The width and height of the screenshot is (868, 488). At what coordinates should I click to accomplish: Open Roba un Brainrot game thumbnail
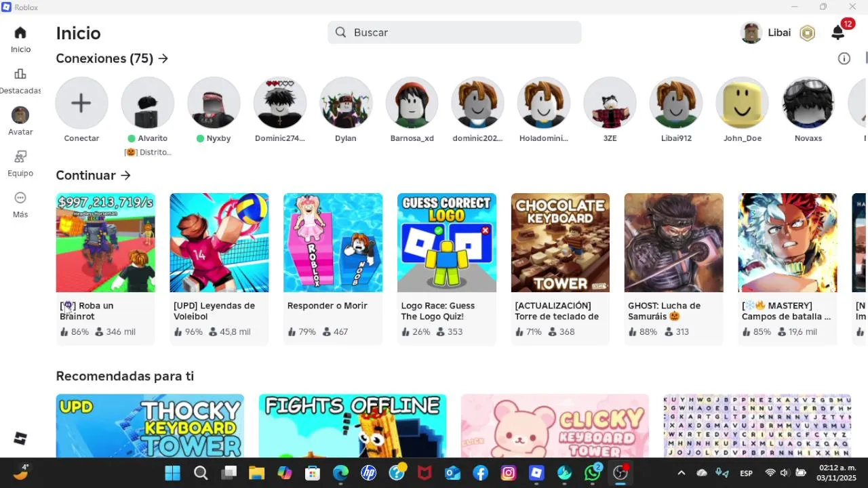pos(105,243)
